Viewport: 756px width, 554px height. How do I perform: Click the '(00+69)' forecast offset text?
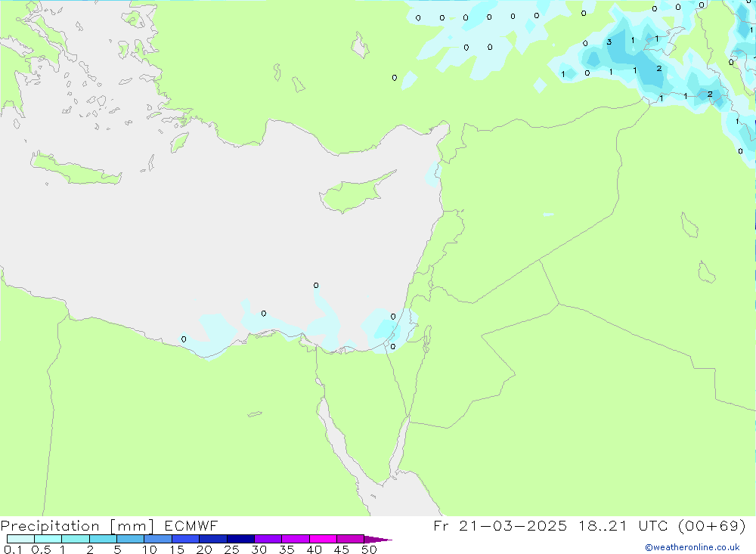(711, 525)
